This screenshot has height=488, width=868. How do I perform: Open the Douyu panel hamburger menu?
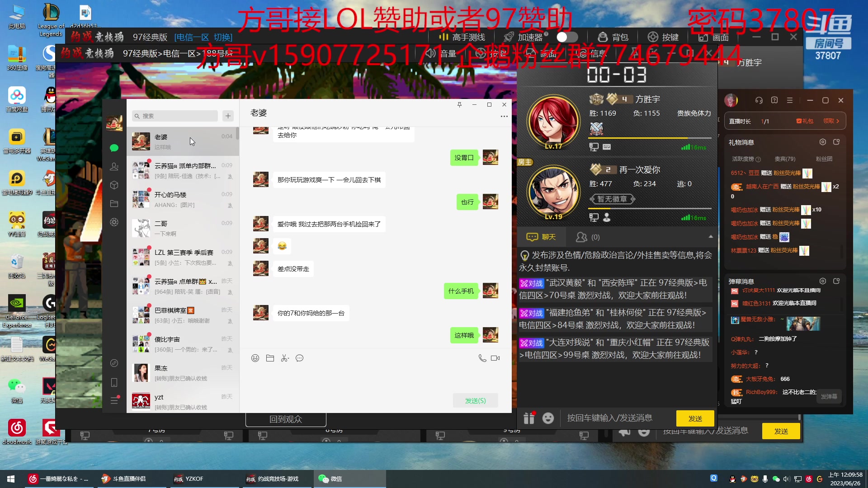[790, 100]
